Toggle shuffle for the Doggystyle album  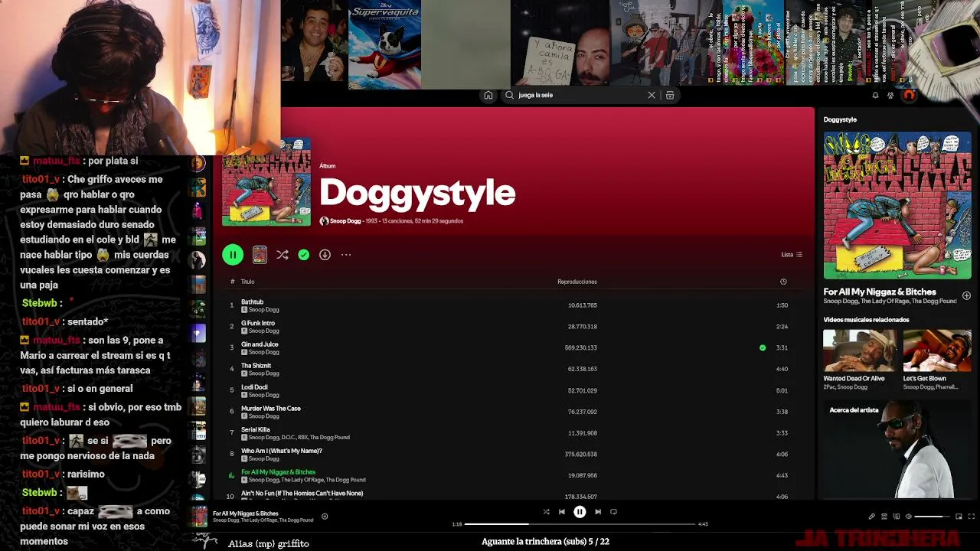coord(283,255)
